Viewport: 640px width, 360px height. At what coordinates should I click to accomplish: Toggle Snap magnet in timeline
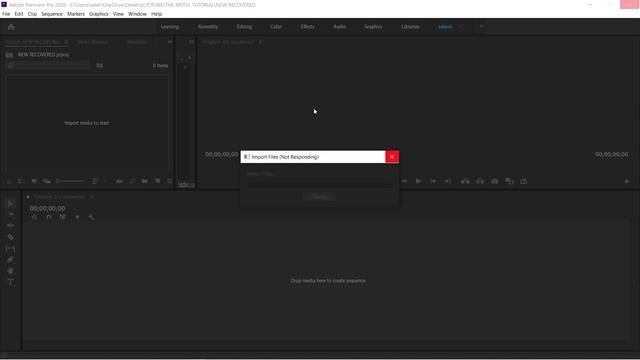point(49,217)
